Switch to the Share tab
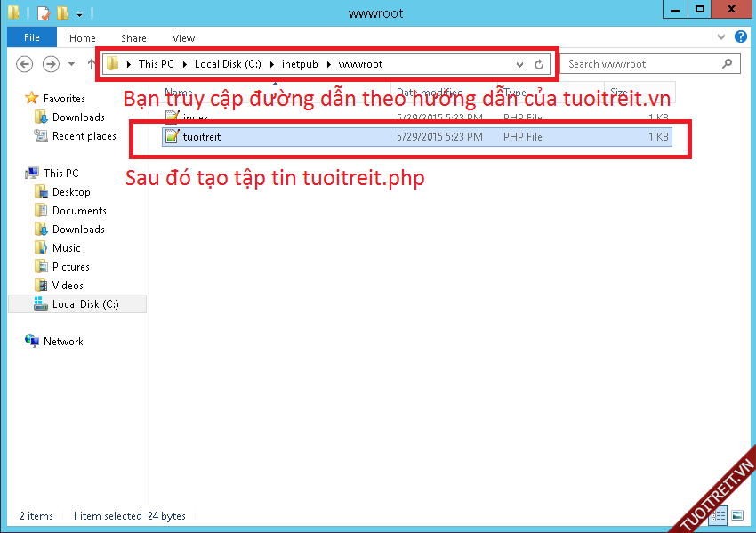The height and width of the screenshot is (533, 756). pyautogui.click(x=134, y=38)
